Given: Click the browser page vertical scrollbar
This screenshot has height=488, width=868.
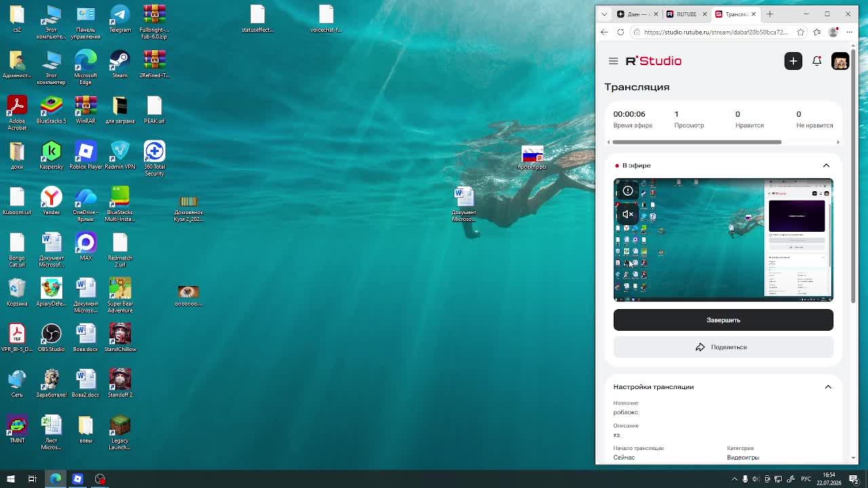Looking at the screenshot, I should (853, 176).
